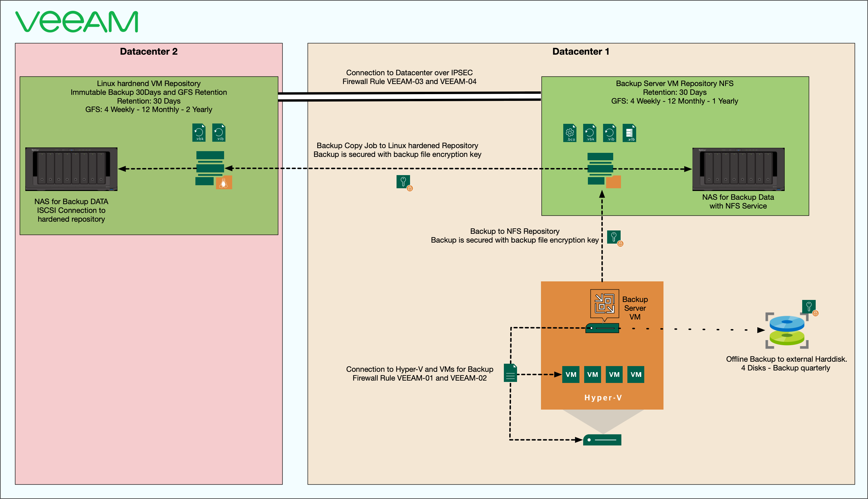The width and height of the screenshot is (868, 499).
Task: Select the Backup Server VM icon
Action: (x=604, y=303)
